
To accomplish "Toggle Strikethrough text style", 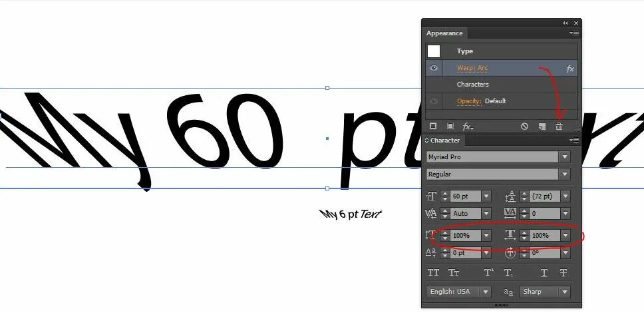I will click(x=563, y=272).
